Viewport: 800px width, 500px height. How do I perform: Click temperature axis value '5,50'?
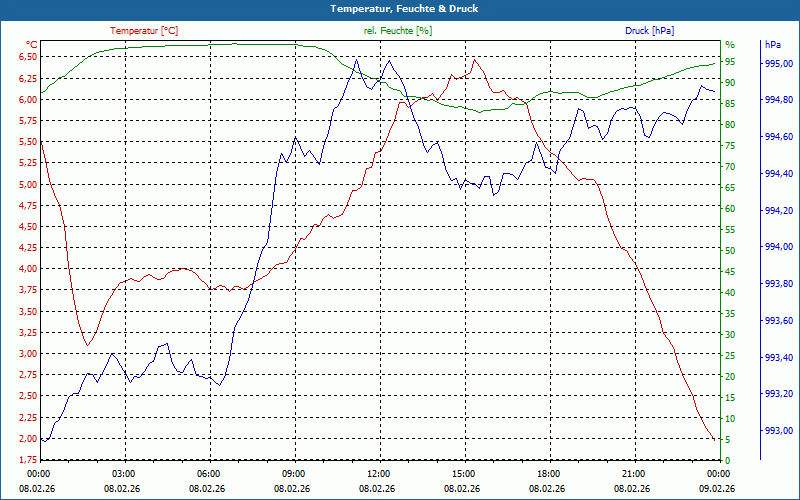(x=28, y=142)
